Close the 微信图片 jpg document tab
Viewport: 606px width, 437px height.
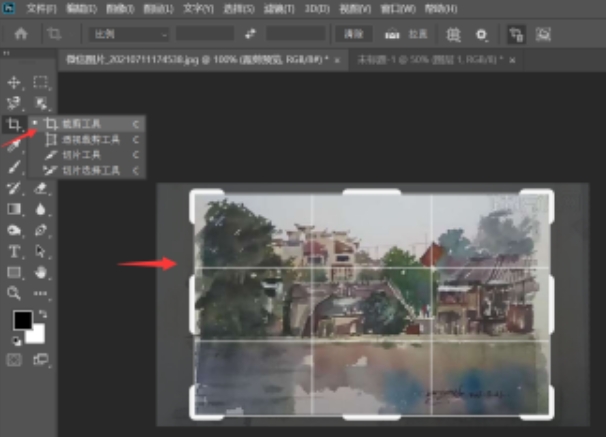click(337, 60)
